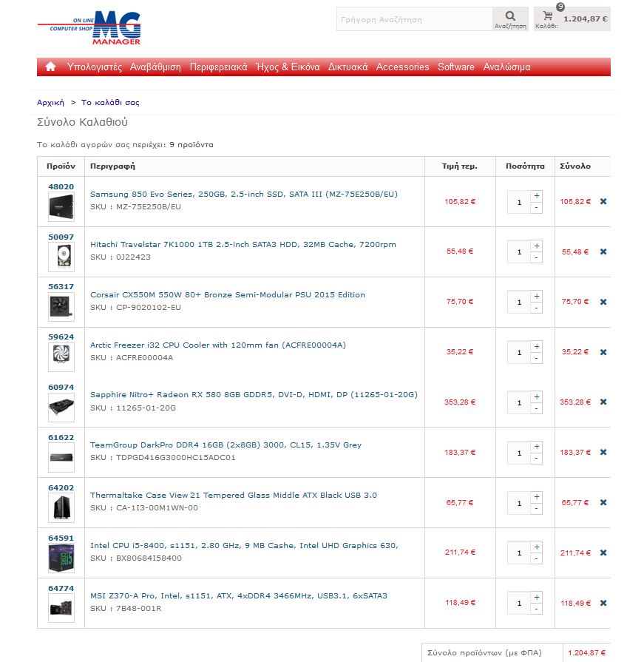Increase quantity of Hitachi Travelstar HDD

click(536, 246)
